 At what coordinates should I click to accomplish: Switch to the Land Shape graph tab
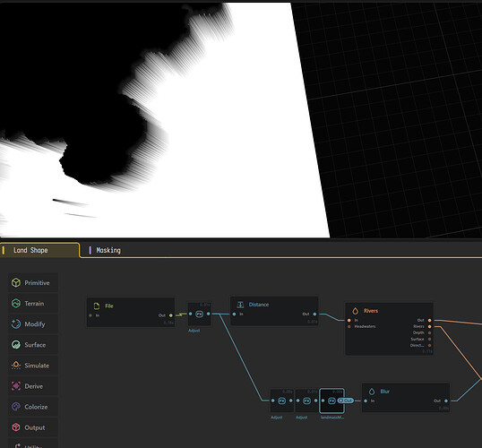(x=39, y=250)
